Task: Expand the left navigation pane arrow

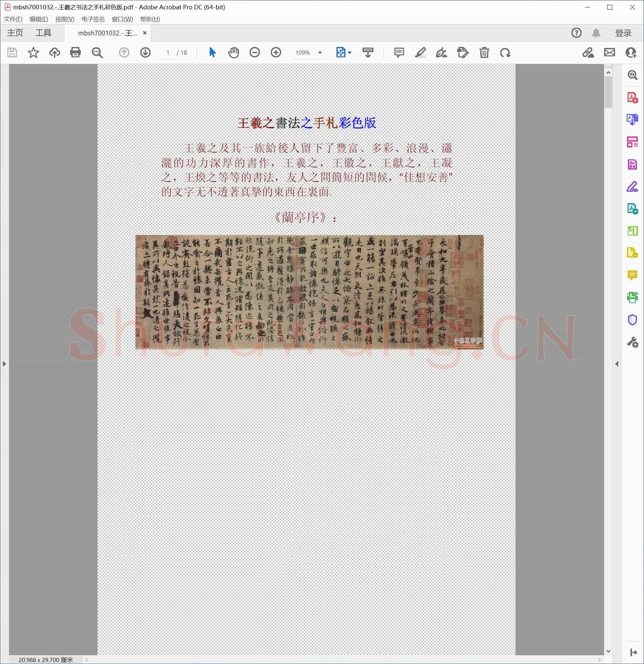Action: 4,364
